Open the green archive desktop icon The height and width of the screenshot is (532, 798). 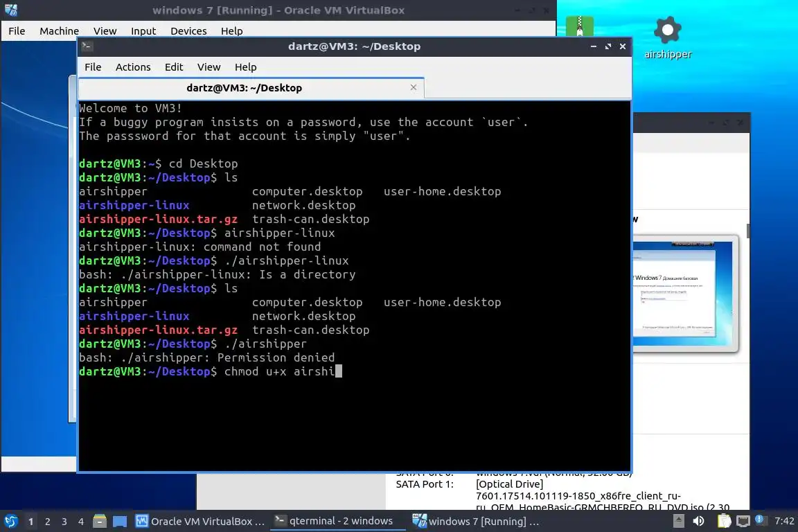coord(580,26)
